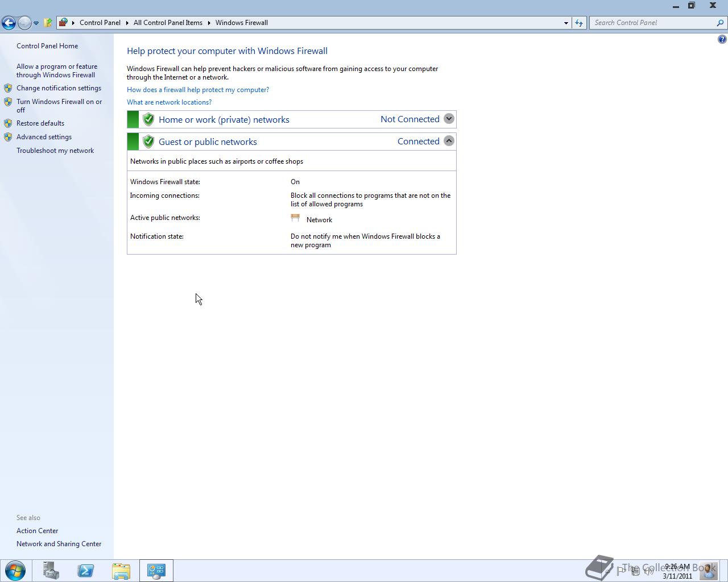Open What are network locations link
Image resolution: width=728 pixels, height=582 pixels.
point(169,102)
